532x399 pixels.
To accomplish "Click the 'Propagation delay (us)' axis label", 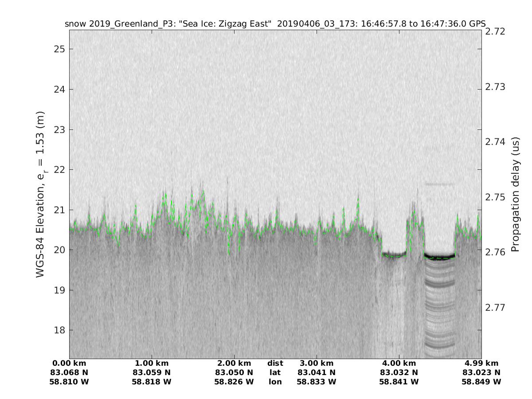I will tap(515, 195).
